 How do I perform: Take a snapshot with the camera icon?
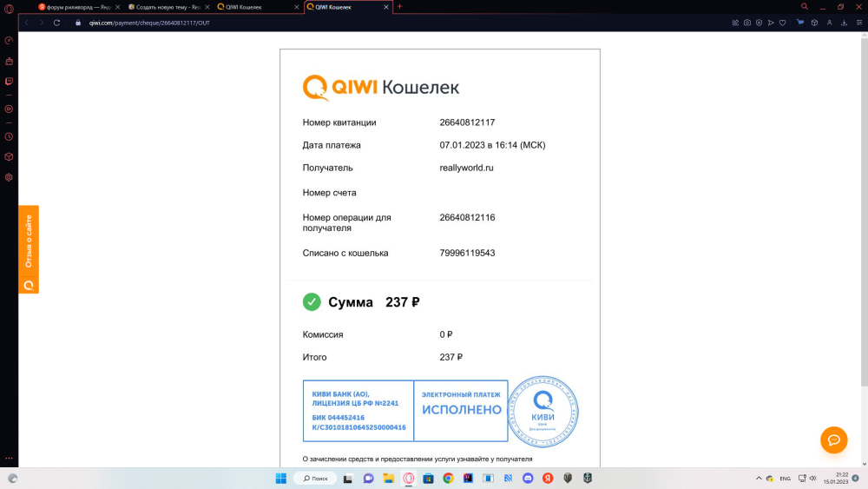[747, 23]
